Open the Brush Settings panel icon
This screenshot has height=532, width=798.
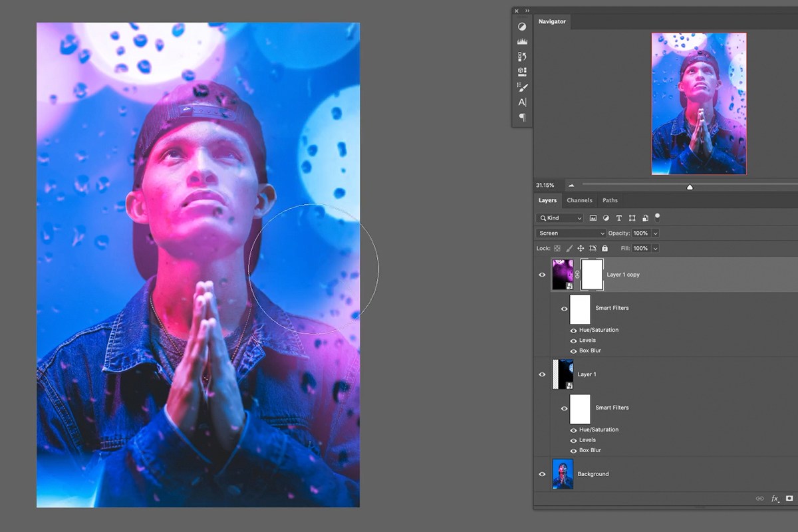[x=522, y=87]
